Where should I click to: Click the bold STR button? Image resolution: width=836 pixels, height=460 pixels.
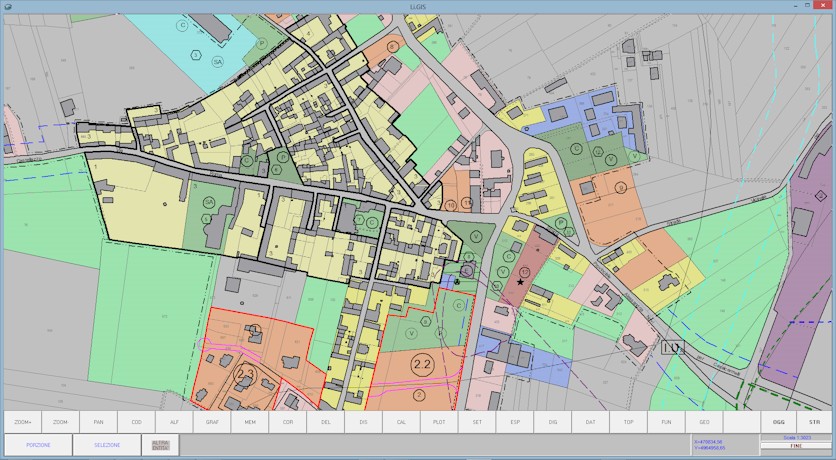tap(814, 422)
